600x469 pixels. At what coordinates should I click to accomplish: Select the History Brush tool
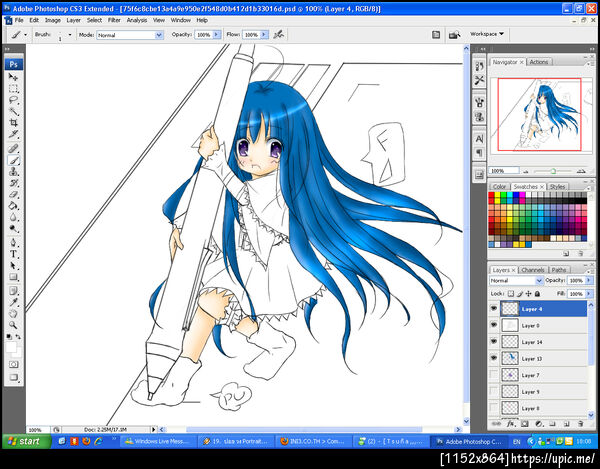(13, 183)
